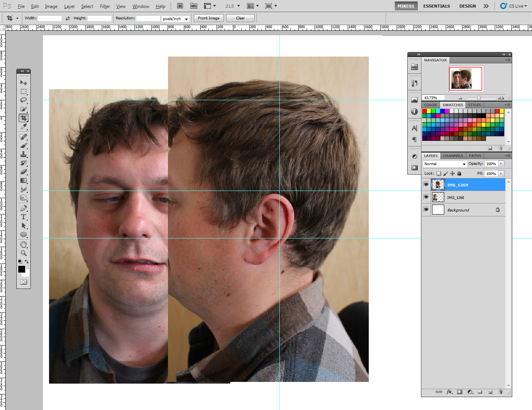Viewport: 532px width, 410px height.
Task: Choose the Horizontal Type tool
Action: click(24, 217)
